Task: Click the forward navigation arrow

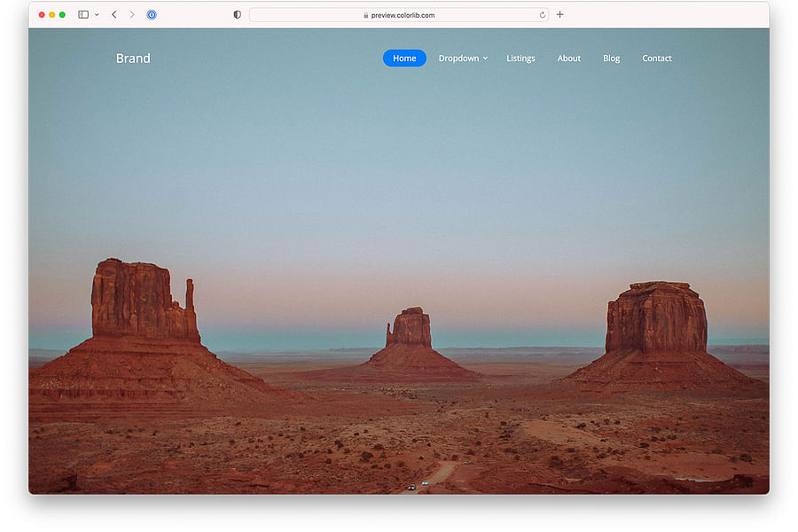Action: pos(131,14)
